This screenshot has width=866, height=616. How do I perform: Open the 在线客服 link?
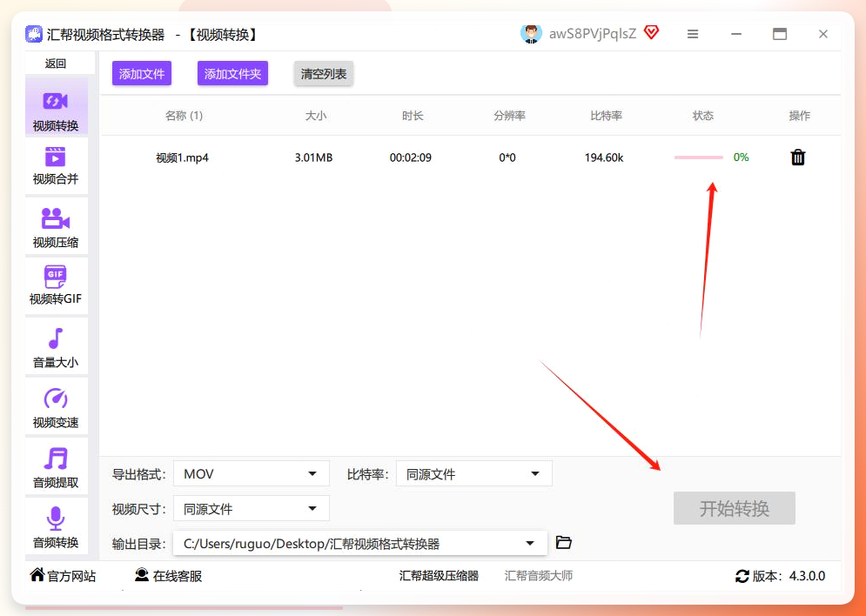(169, 576)
